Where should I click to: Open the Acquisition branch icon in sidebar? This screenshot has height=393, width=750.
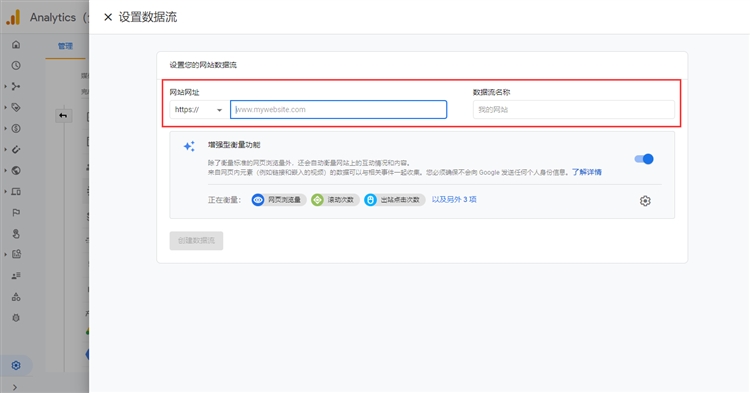tap(16, 87)
